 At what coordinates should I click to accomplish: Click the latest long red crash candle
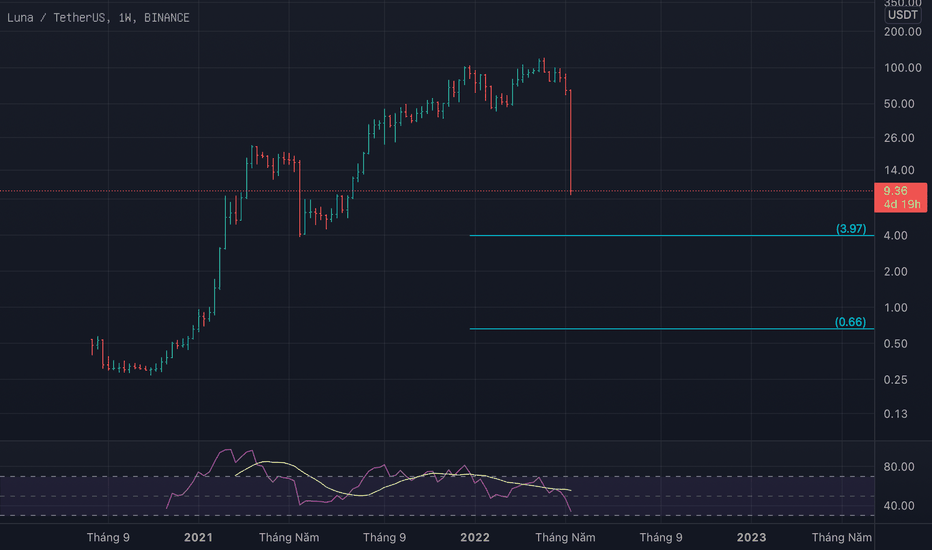(570, 140)
